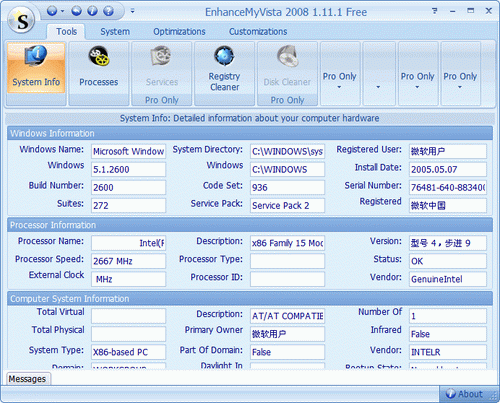Click the Part Of Domain field False
Viewport: 500px width, 403px height.
tap(287, 352)
